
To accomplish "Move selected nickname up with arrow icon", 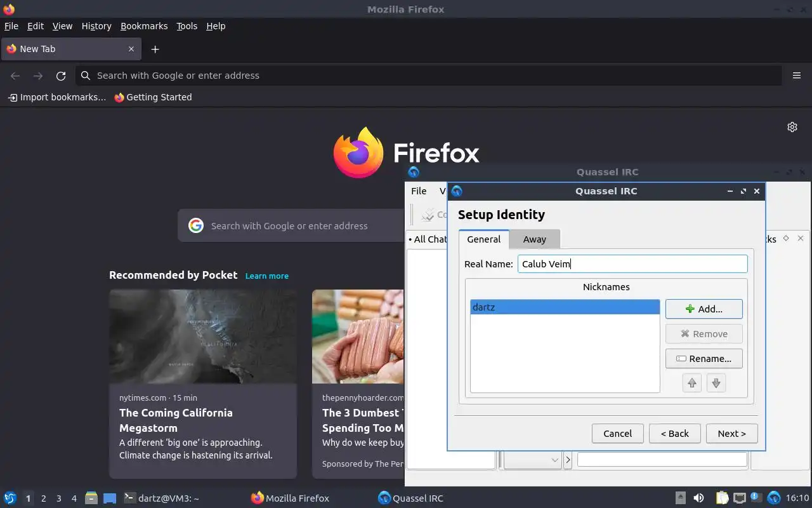I will tap(691, 383).
